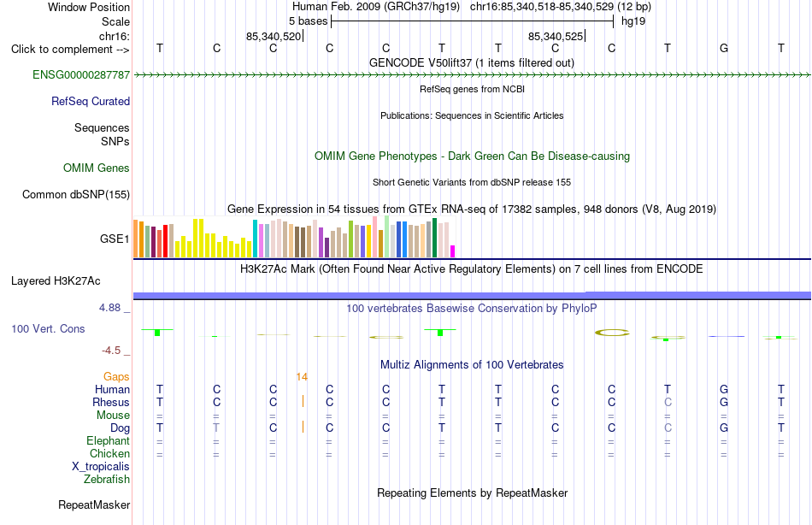Click the orange insertion mark in Rhesus row
Screen dimensions: 812x525
[303, 401]
